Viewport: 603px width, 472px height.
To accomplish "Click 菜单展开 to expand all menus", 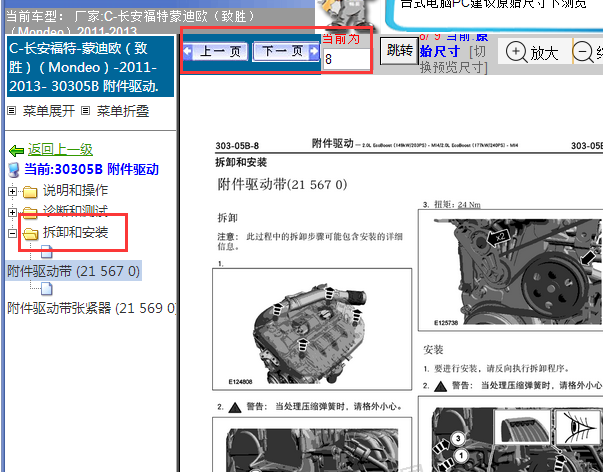I will coord(48,111).
